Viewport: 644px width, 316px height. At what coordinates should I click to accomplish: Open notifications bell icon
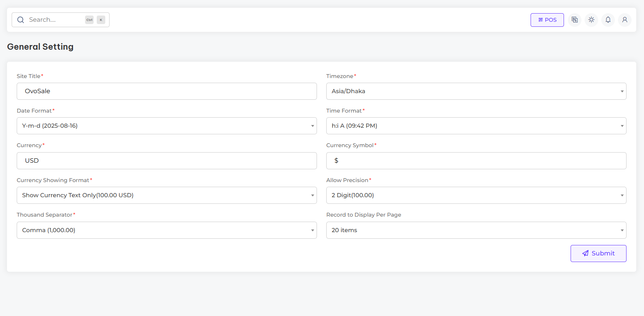click(x=608, y=20)
